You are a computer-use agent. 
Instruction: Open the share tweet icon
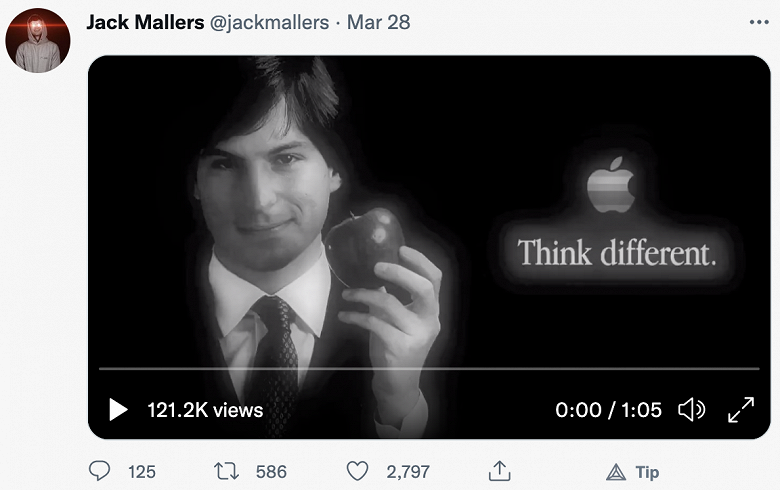click(500, 470)
